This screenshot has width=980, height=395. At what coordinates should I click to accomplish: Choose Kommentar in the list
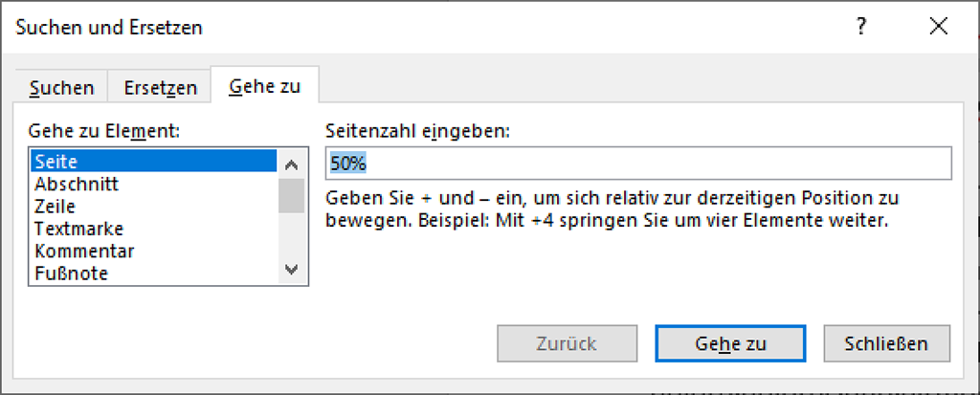click(153, 251)
